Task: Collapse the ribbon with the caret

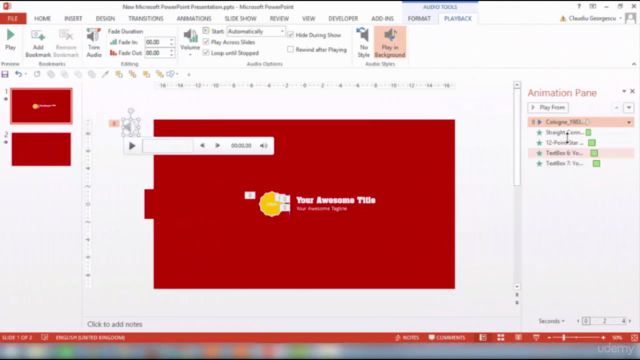Action: tap(634, 64)
